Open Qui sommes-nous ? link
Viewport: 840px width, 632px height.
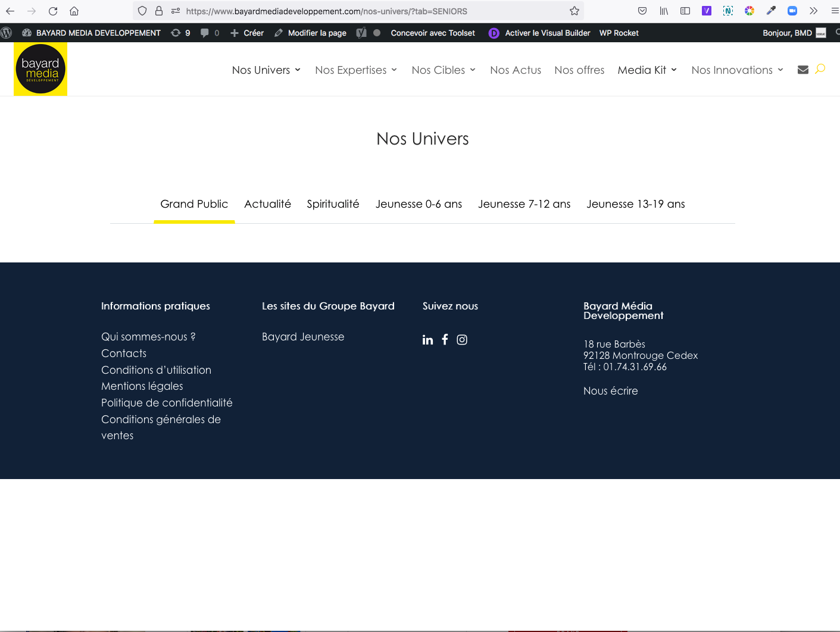click(148, 337)
